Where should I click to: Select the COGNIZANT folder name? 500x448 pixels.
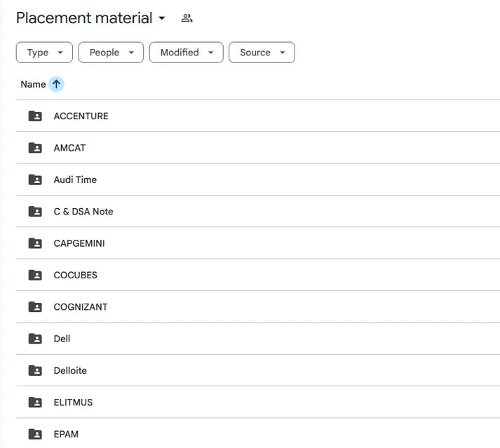point(81,307)
